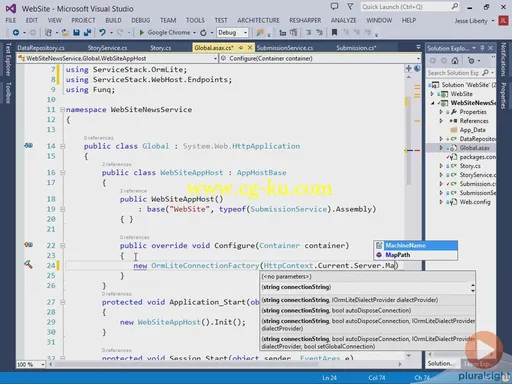Click the Open File folder icon
Screen dimensions: 512x384
tap(65, 32)
